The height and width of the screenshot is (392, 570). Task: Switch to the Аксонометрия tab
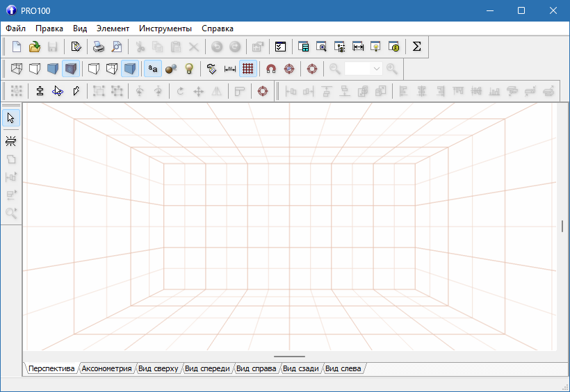106,368
